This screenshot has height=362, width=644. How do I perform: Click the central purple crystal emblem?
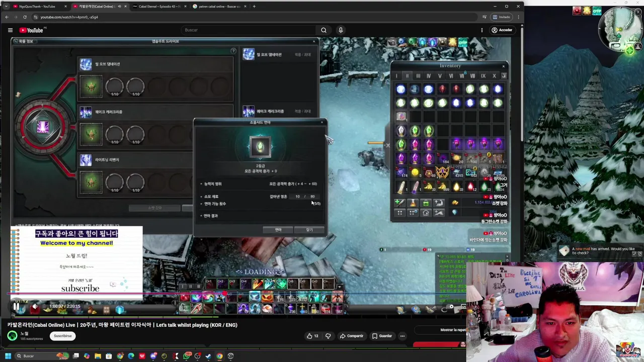coord(42,127)
